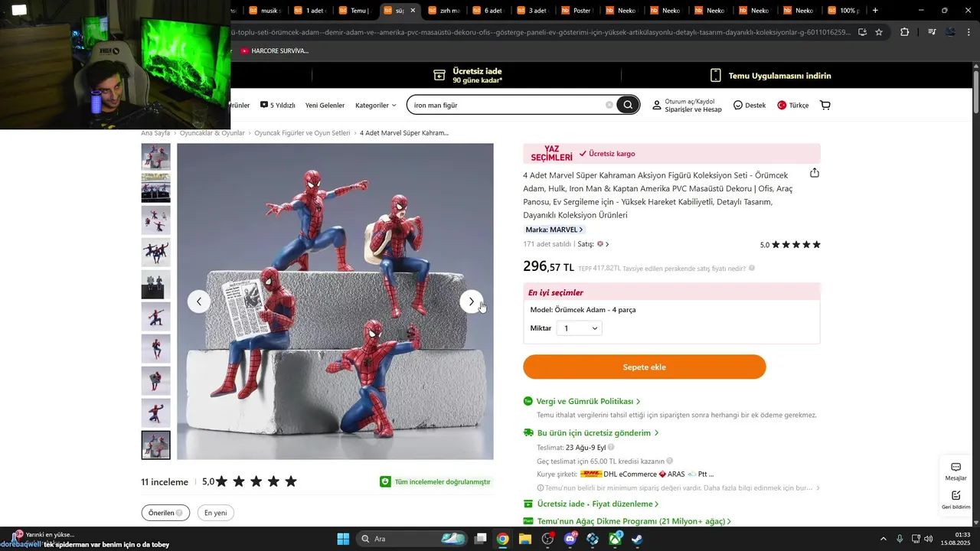Show hidden system tray icons
Viewport: 980px width, 551px height.
(x=883, y=539)
